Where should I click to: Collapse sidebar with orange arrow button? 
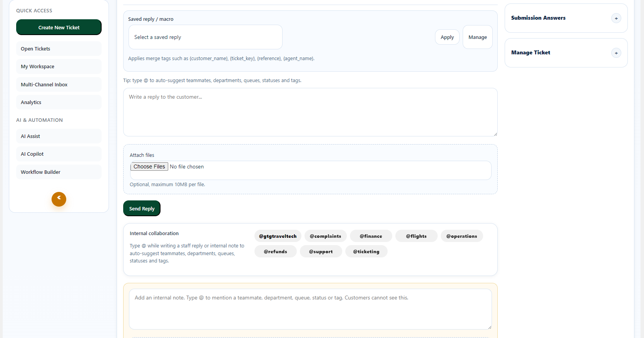pos(59,199)
